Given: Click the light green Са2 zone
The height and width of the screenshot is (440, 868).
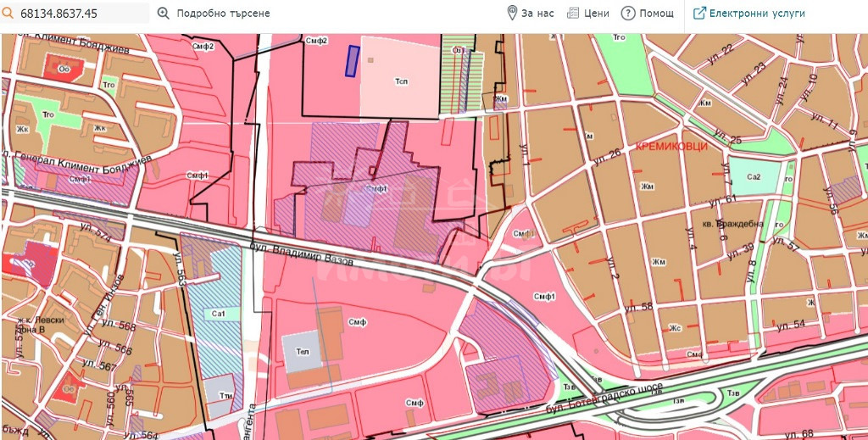Looking at the screenshot, I should (x=753, y=175).
